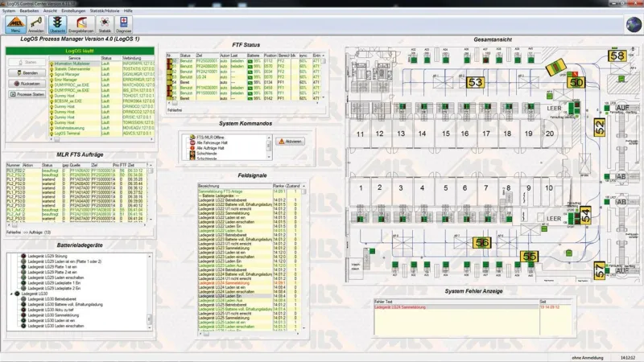Choose the Alle Aufträge Halt command
644x362 pixels.
pyautogui.click(x=211, y=149)
